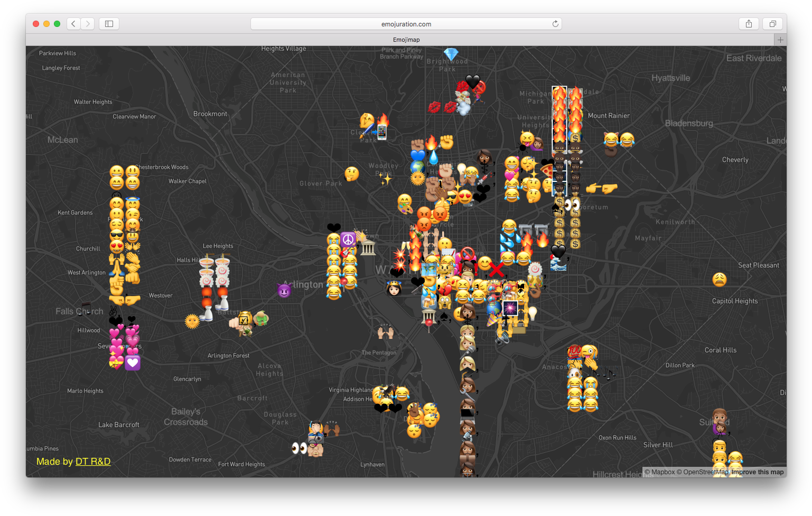
Task: Show all tabs overview
Action: click(772, 24)
